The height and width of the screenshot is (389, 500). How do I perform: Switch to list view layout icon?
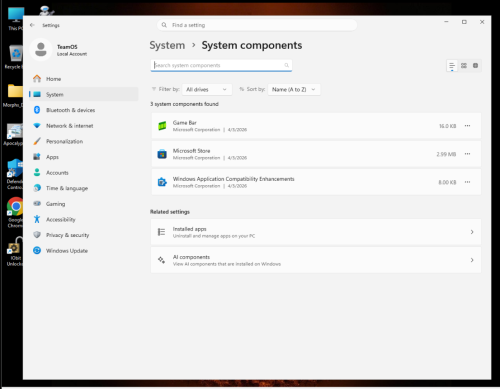[x=452, y=66]
